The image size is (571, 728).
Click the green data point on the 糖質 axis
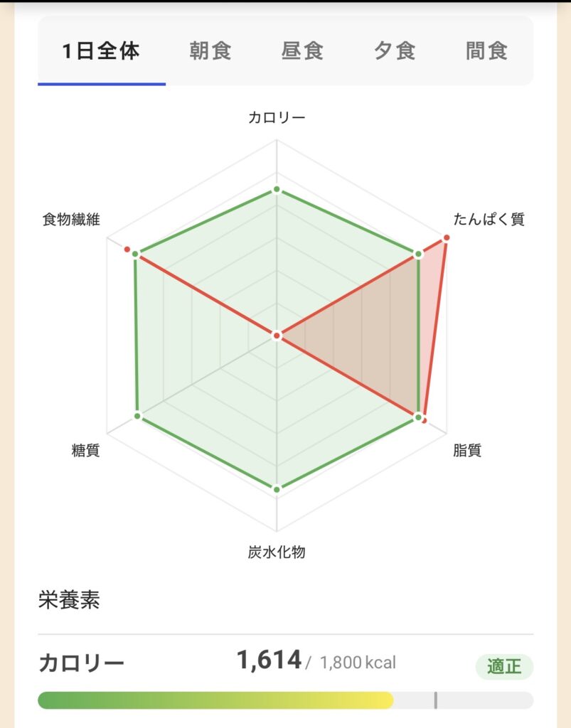tap(138, 415)
